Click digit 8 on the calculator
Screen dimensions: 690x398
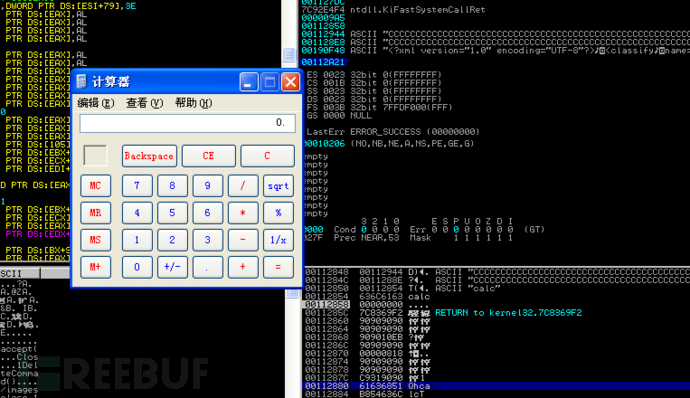point(172,185)
